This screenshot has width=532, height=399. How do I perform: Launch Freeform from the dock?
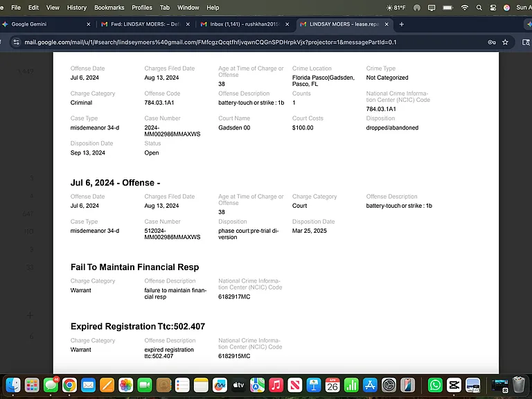(220, 385)
